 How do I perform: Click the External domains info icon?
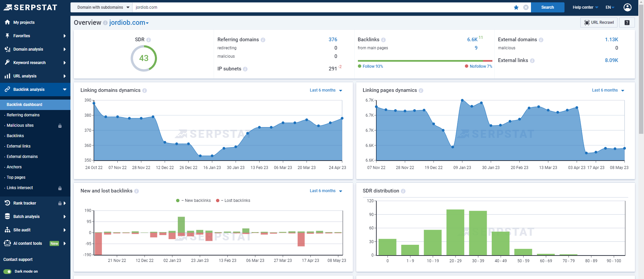tap(541, 40)
